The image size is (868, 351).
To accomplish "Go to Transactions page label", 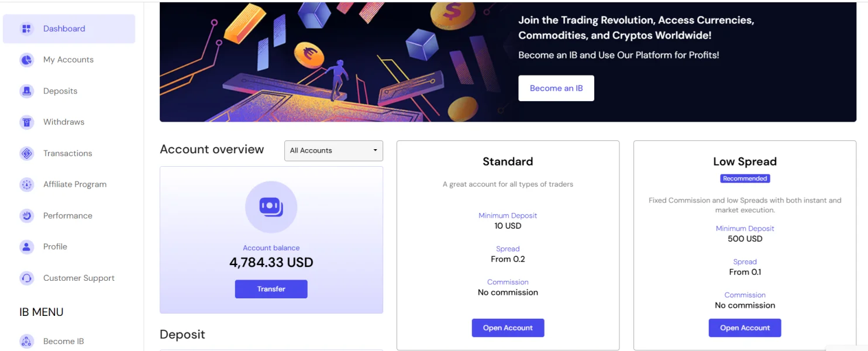I will [67, 153].
